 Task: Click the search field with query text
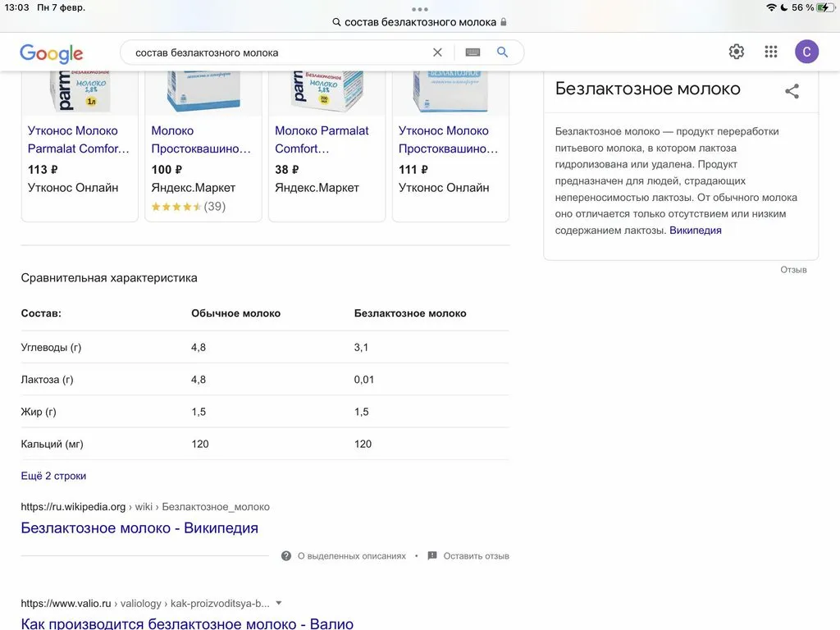[x=279, y=52]
